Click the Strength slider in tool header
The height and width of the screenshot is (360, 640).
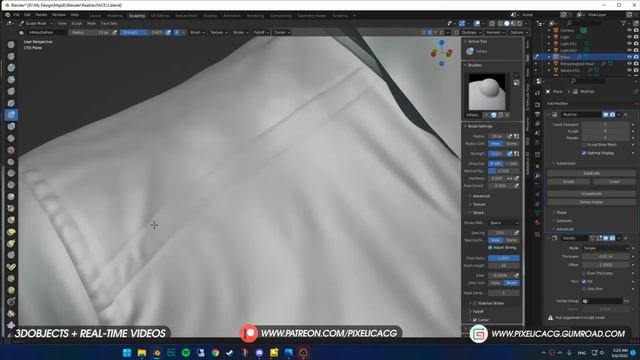pos(142,32)
